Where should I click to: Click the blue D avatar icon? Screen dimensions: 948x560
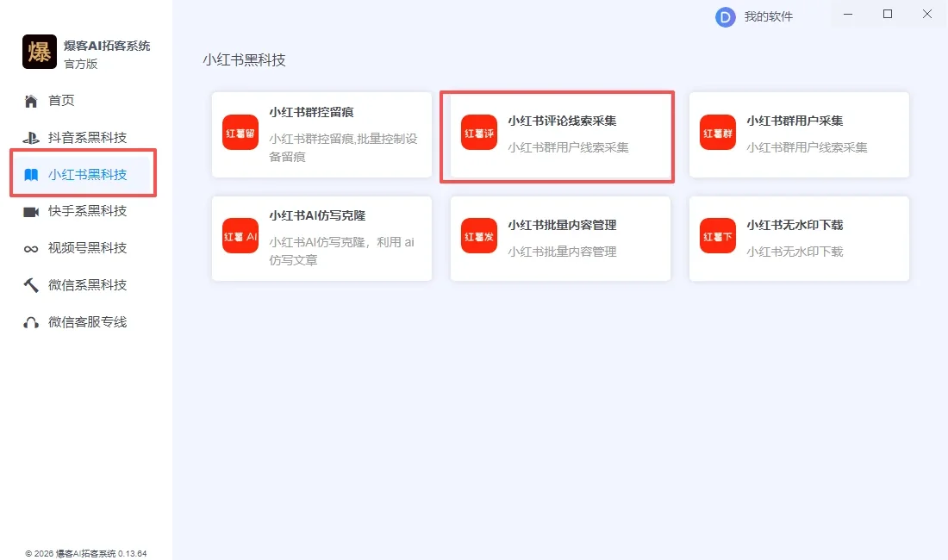[x=725, y=17]
